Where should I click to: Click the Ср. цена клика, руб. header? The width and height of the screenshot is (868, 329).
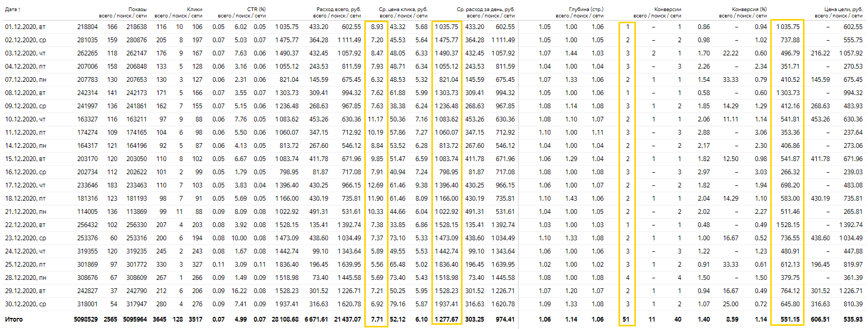click(x=403, y=10)
